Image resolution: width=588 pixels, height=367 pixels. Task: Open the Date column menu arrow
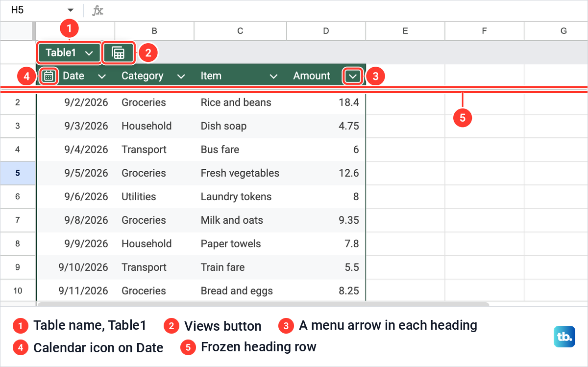tap(102, 76)
